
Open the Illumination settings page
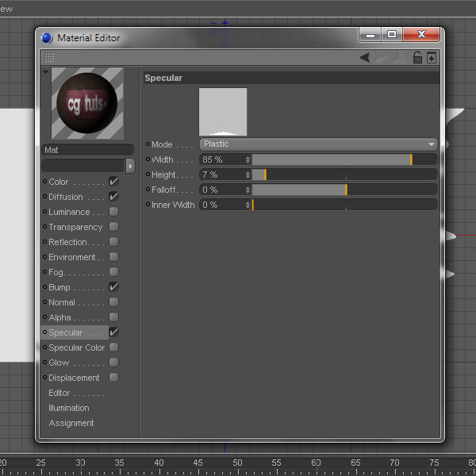[69, 408]
